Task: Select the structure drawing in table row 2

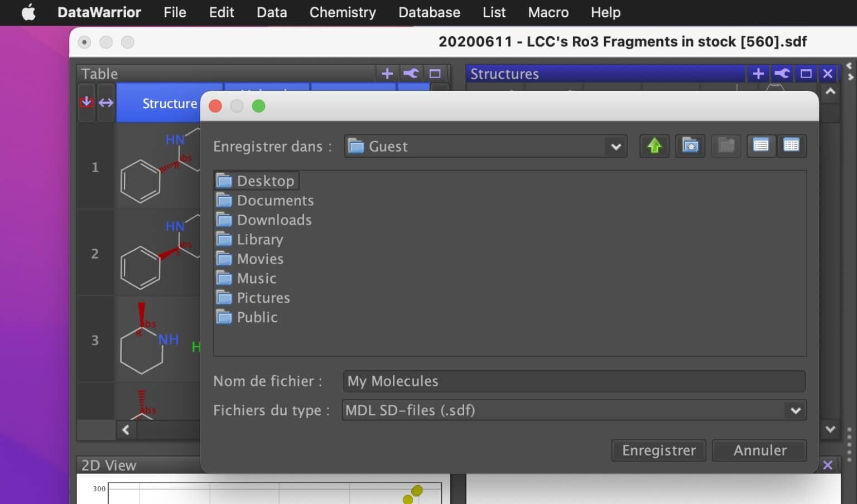Action: [x=158, y=253]
